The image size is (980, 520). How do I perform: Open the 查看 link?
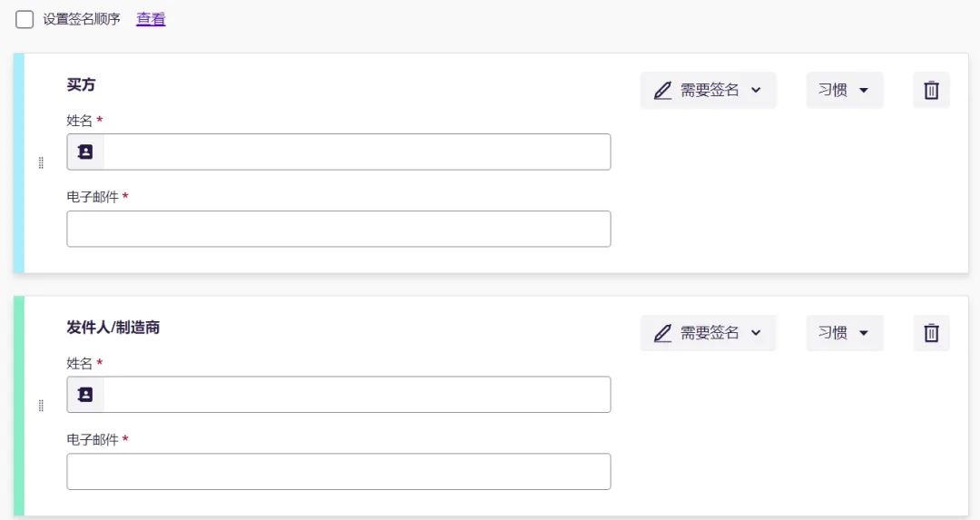[x=151, y=19]
